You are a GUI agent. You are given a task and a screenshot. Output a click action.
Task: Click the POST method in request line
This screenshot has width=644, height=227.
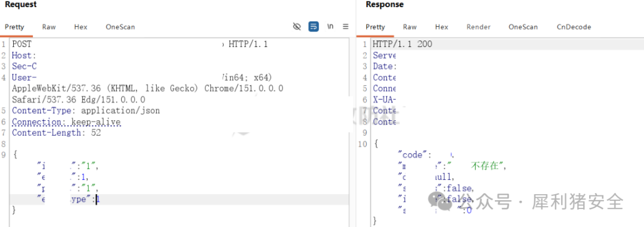(x=22, y=44)
